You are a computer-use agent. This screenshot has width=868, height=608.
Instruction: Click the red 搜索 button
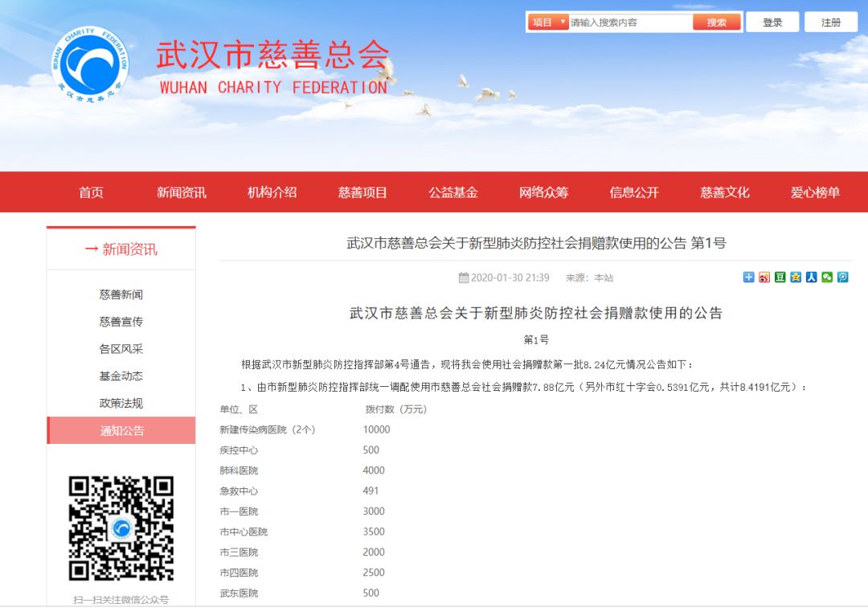(x=716, y=23)
